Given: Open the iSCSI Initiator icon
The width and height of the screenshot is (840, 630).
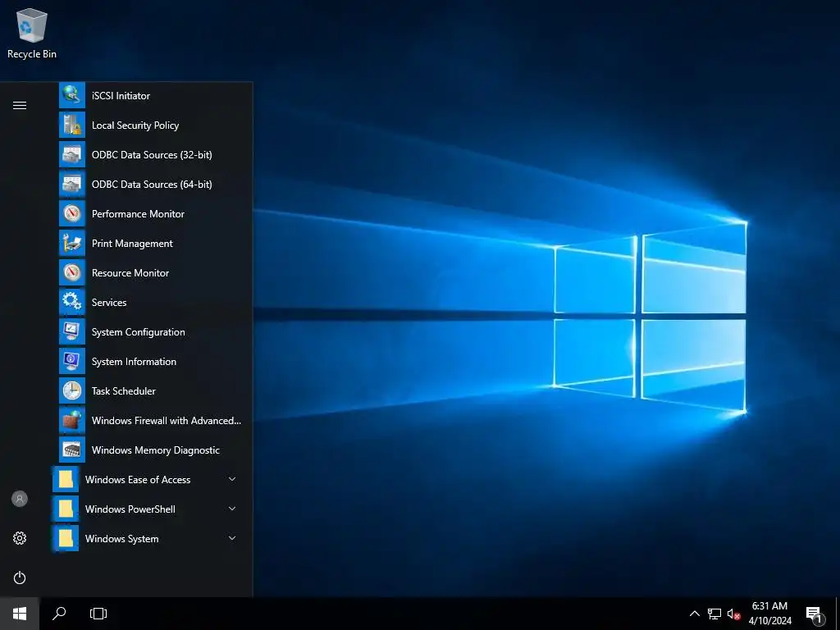Looking at the screenshot, I should pos(72,95).
